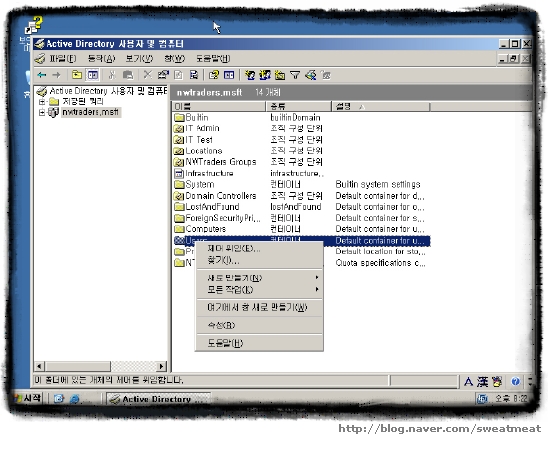Open 모든 작업(K) submenu
Image resolution: width=548 pixels, height=450 pixels.
259,290
